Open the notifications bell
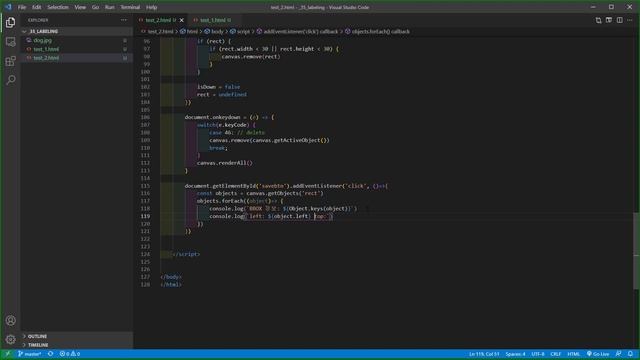The image size is (640, 360). 631,354
